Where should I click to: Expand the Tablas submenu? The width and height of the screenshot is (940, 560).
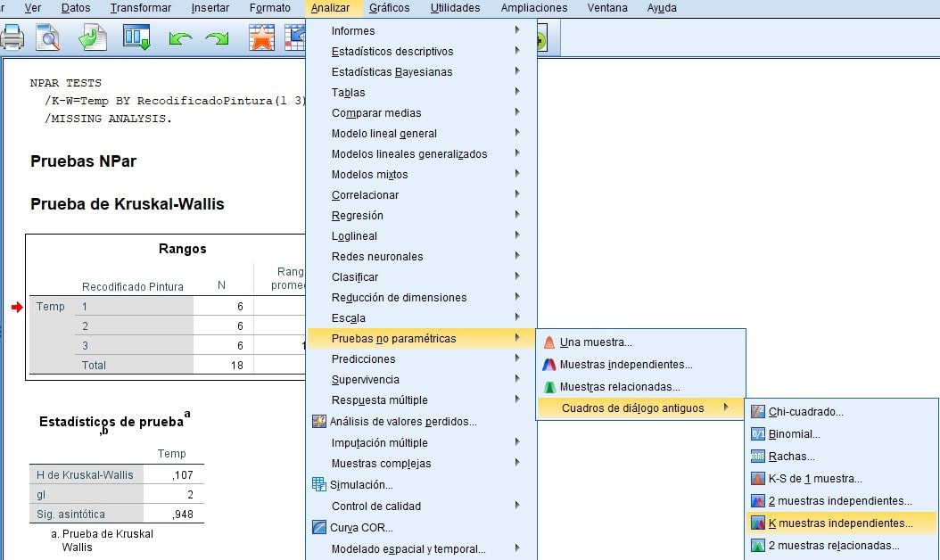click(421, 93)
